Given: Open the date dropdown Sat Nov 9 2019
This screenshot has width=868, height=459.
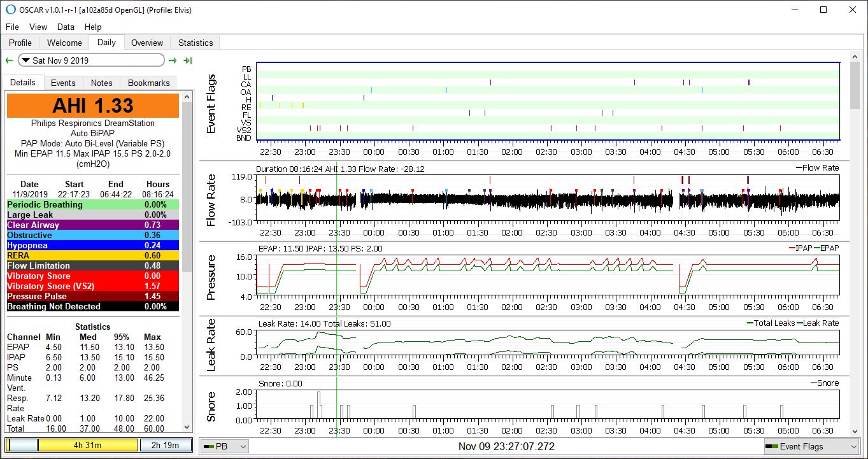Looking at the screenshot, I should tap(91, 60).
